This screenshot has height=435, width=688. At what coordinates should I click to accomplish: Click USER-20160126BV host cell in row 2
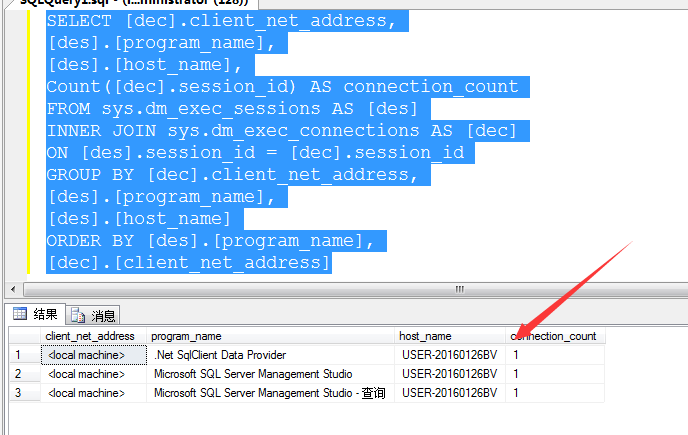point(450,374)
